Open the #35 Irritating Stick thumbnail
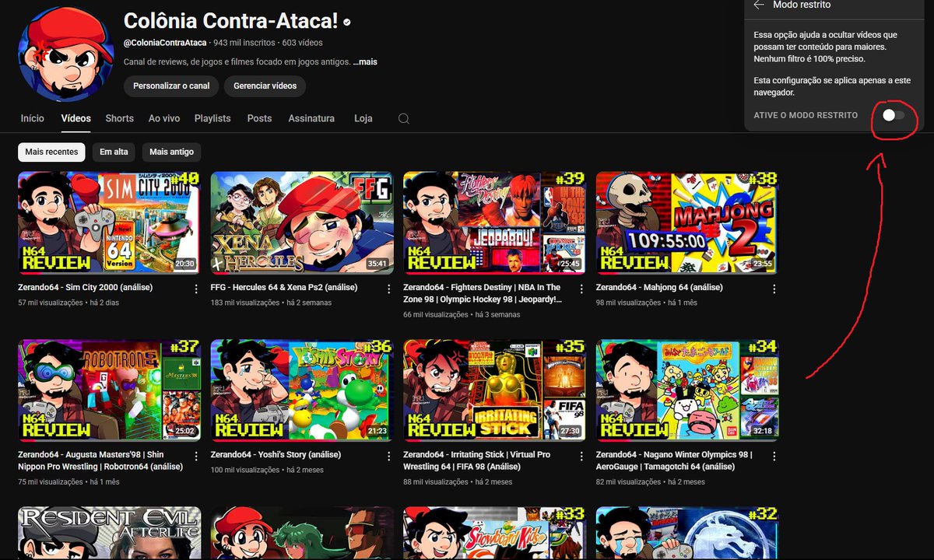934x560 pixels. coord(494,390)
